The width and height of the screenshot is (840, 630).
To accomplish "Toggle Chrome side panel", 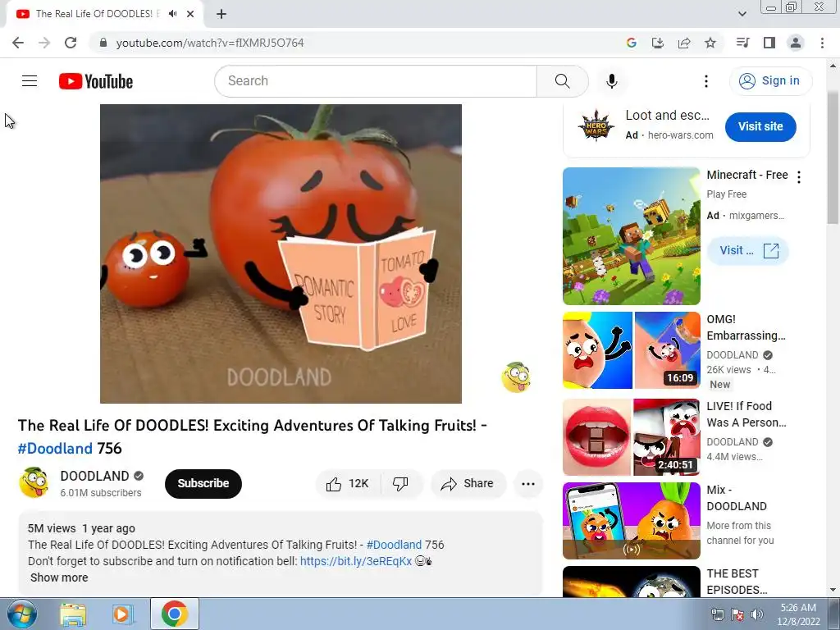I will 769,43.
